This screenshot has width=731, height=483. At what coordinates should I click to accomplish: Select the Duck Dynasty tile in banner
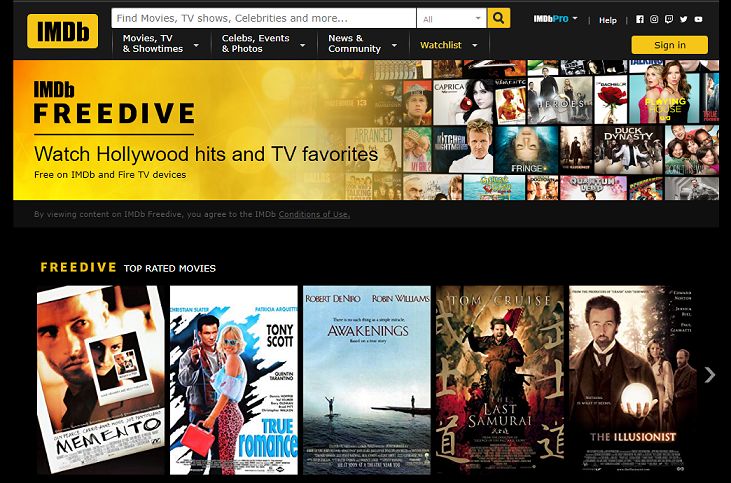[628, 150]
